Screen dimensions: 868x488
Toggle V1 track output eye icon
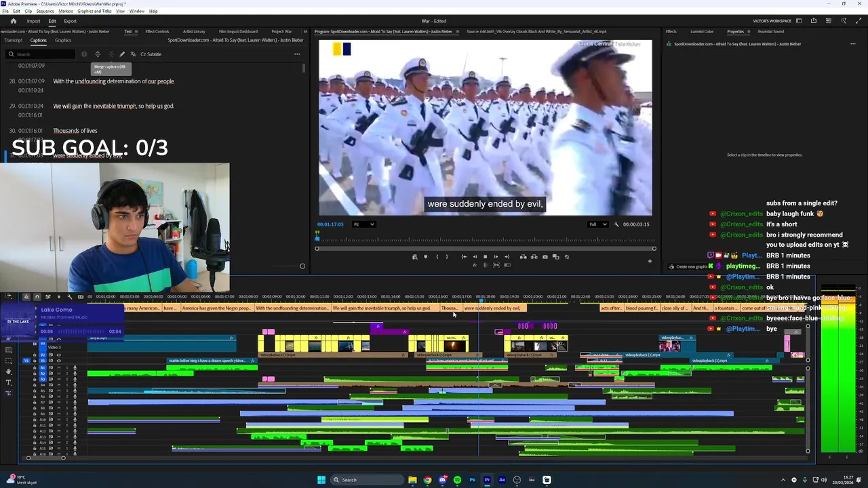[x=59, y=361]
